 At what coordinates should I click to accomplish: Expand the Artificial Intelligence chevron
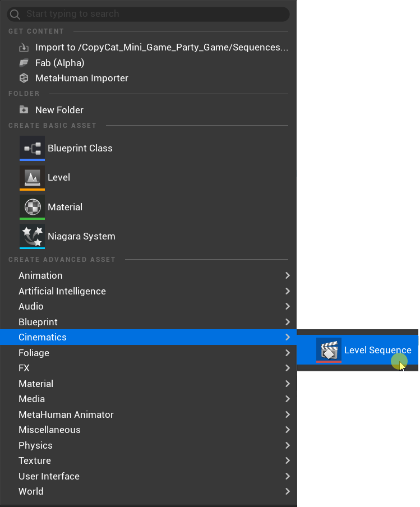coord(288,291)
